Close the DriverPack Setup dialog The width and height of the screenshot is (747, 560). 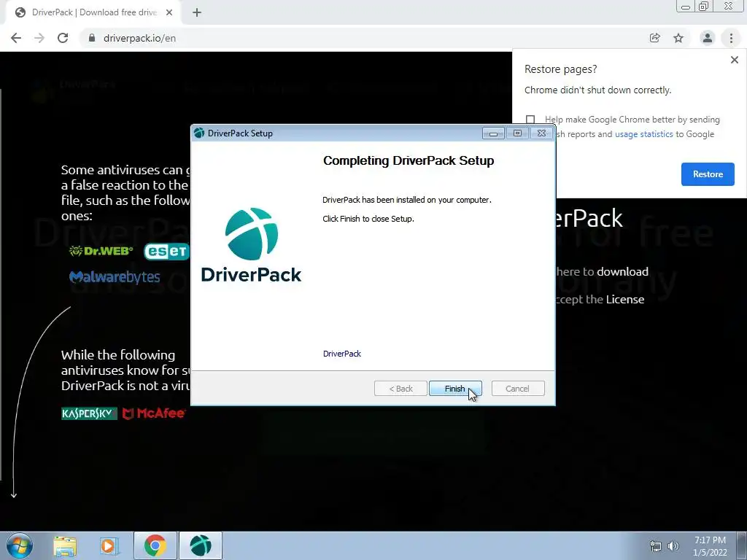click(x=542, y=133)
